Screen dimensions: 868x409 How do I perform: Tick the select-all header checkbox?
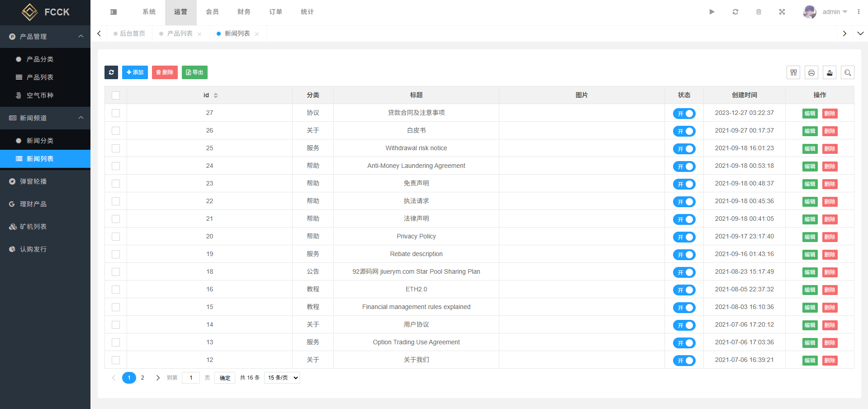coord(116,95)
